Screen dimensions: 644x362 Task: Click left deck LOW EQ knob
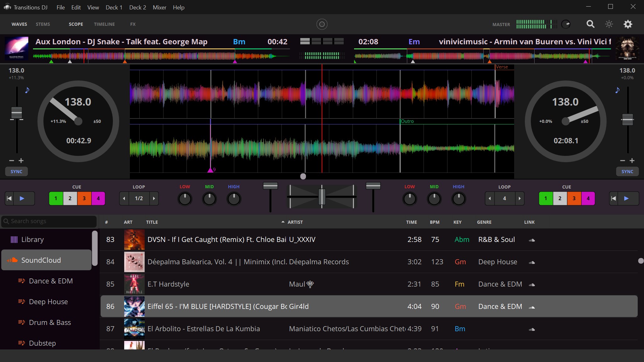point(185,199)
